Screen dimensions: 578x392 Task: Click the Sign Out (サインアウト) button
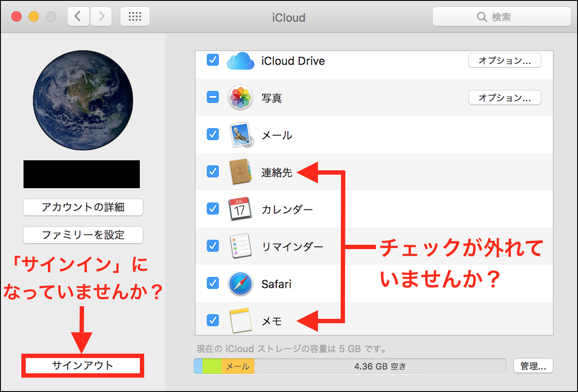(83, 365)
